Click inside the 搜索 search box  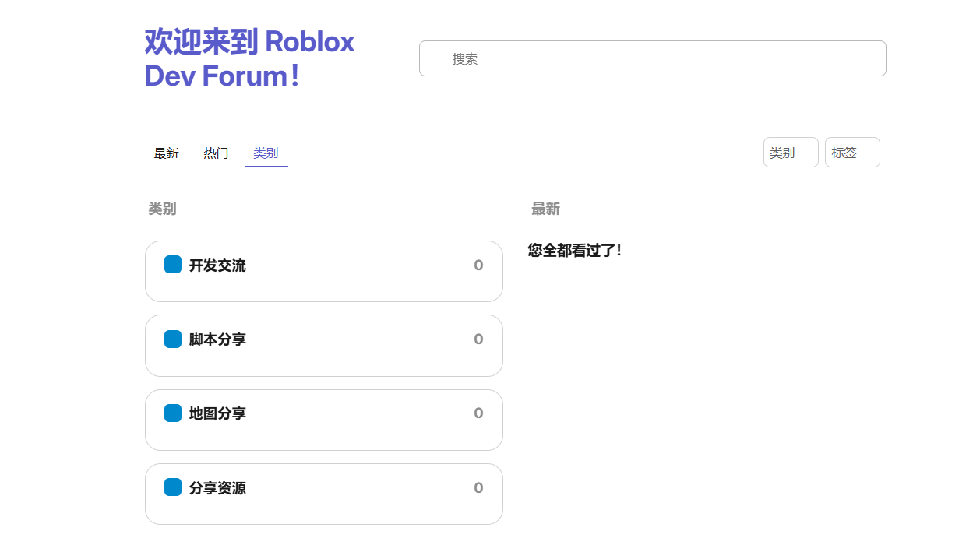coord(652,58)
